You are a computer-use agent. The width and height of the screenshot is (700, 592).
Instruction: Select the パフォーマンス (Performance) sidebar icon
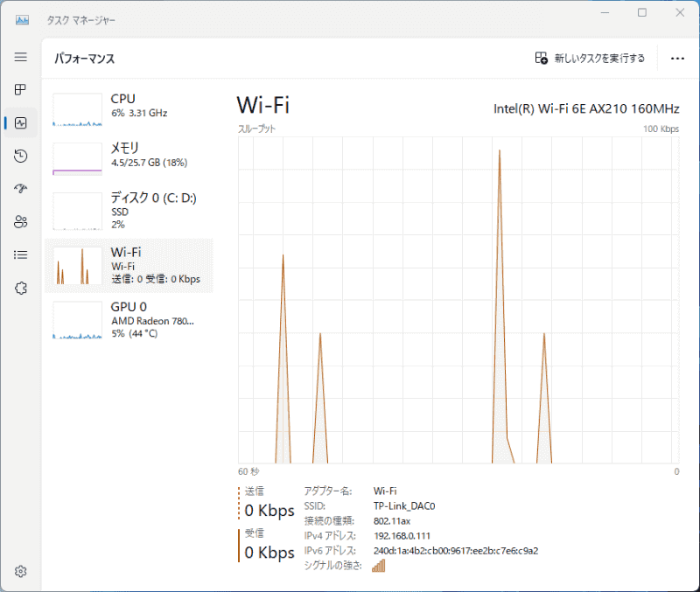(x=21, y=122)
